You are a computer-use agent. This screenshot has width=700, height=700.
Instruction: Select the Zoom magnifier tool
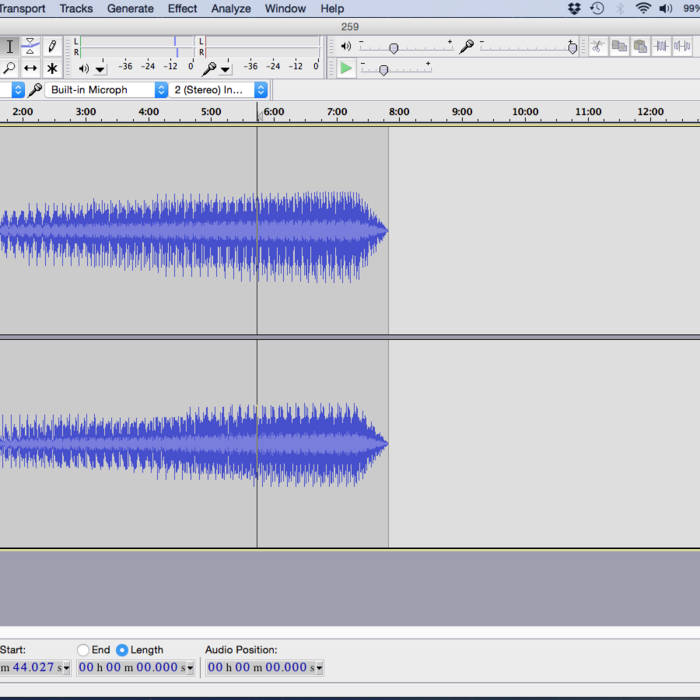coord(10,68)
